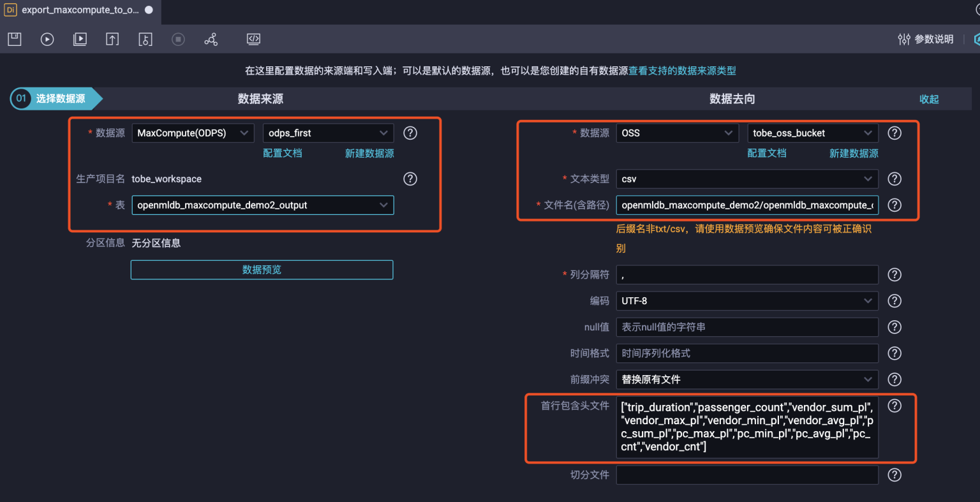Click the stop icon in toolbar
This screenshot has width=980, height=502.
(x=178, y=39)
